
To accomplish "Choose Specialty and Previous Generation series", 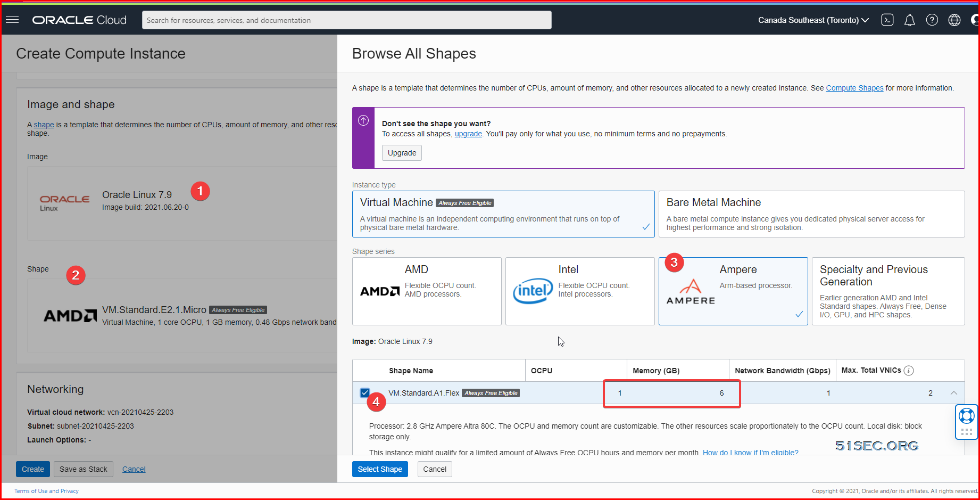I will (888, 291).
